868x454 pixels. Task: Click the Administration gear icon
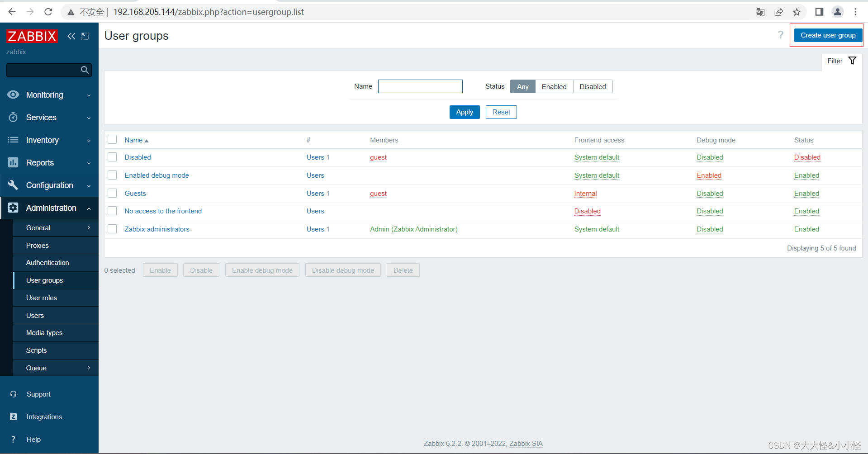click(x=13, y=208)
